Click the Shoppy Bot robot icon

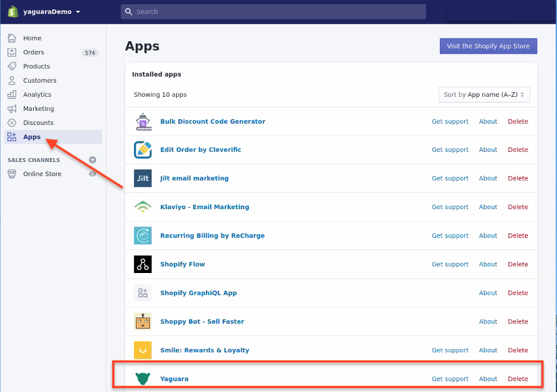pyautogui.click(x=143, y=321)
